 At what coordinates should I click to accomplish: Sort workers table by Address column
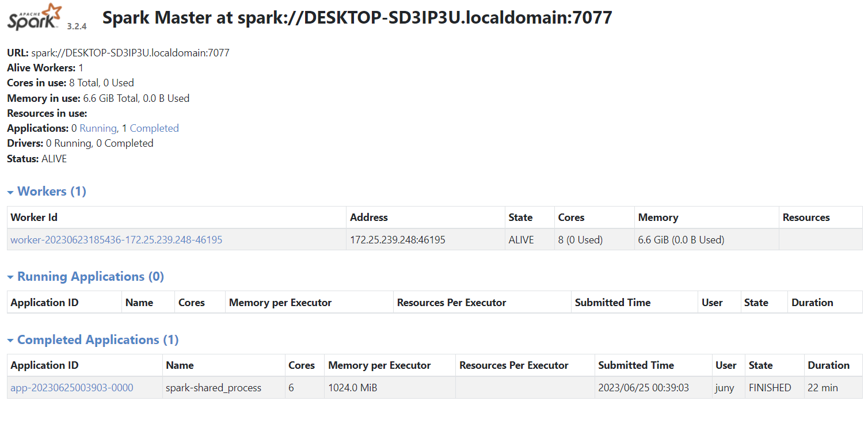(369, 217)
